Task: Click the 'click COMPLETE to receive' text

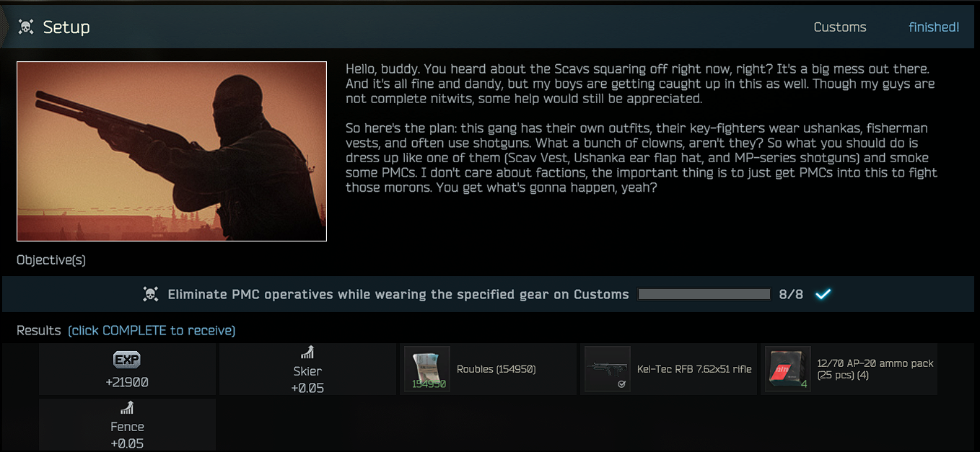Action: coord(152,331)
